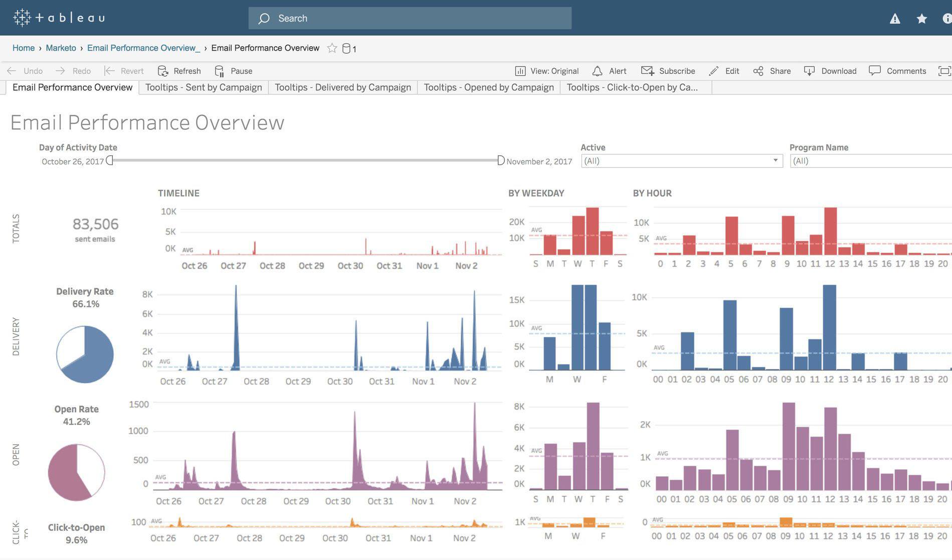Open Subscribe via the envelope icon
Viewport: 952px width, 560px height.
tap(647, 71)
